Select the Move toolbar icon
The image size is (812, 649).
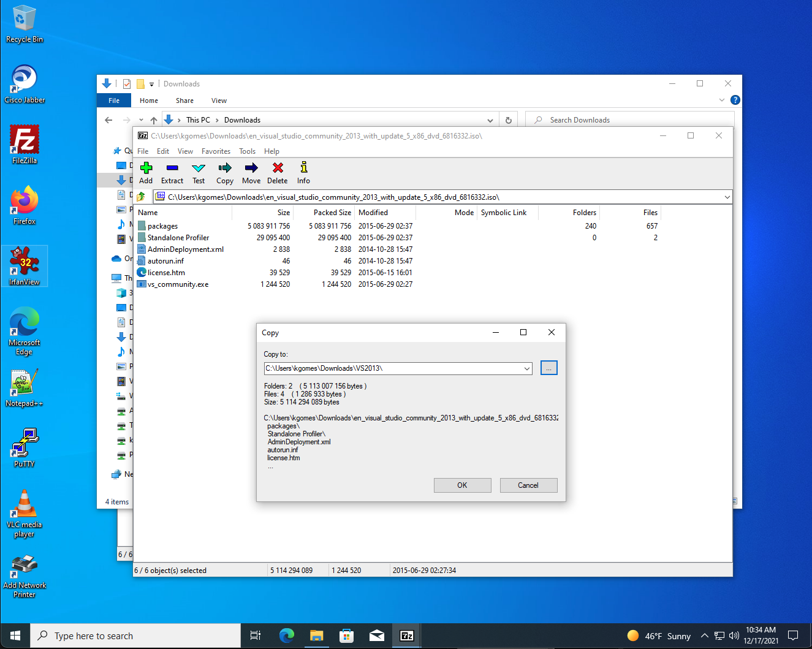(251, 168)
